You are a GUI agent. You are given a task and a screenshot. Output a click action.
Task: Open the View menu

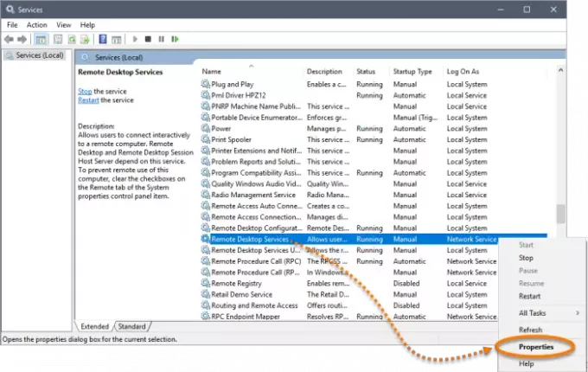point(64,25)
